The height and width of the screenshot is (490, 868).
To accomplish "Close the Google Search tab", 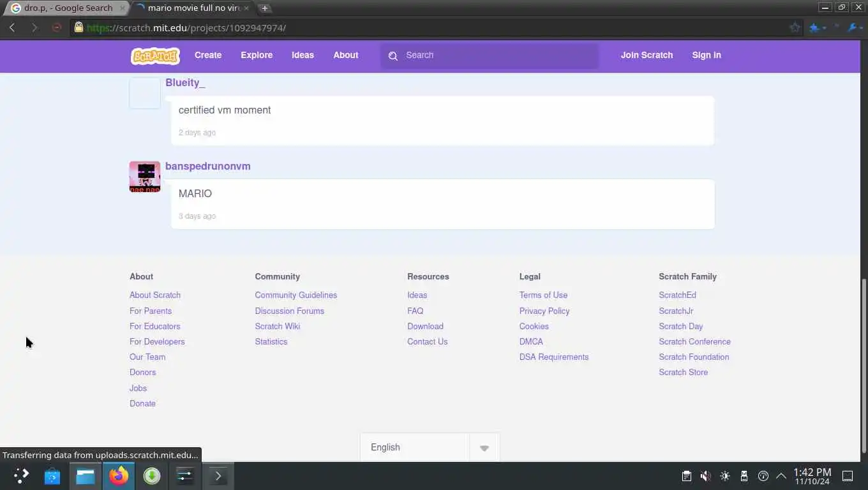I will point(123,8).
